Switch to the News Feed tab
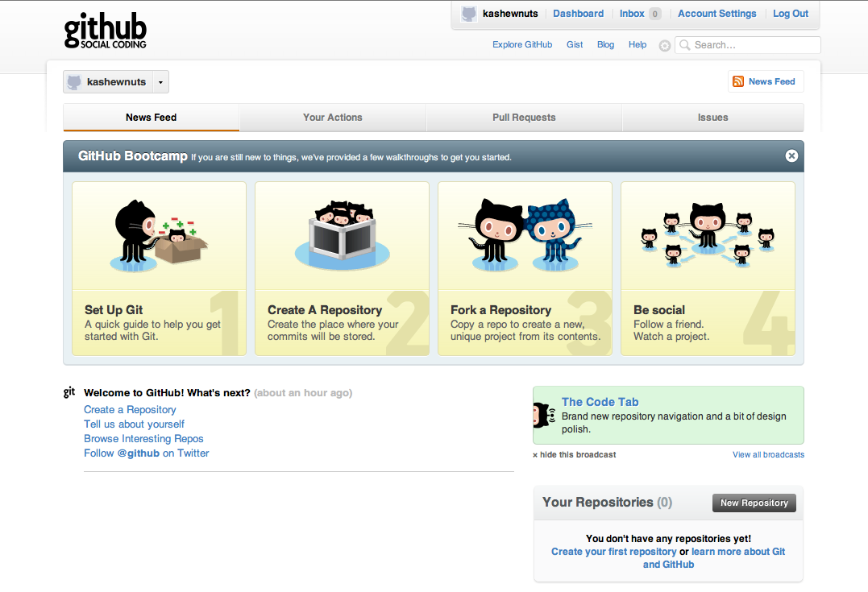Viewport: 868px width, 592px height. coord(152,118)
